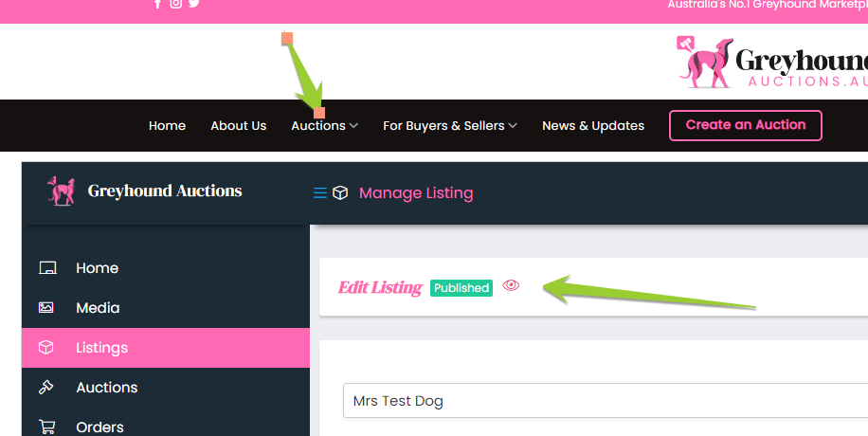Toggle the hamburger sidebar menu icon
Image resolution: width=868 pixels, height=436 pixels.
point(320,192)
